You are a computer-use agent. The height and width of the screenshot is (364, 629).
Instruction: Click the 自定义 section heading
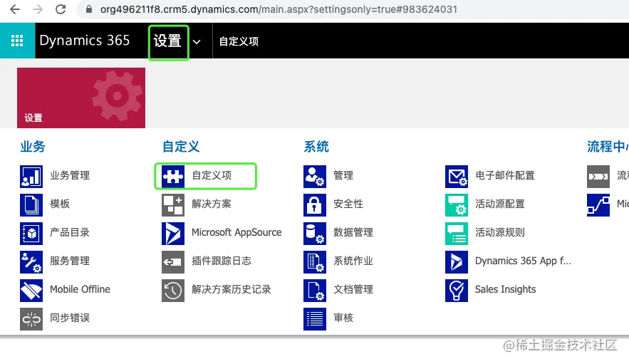(x=180, y=147)
